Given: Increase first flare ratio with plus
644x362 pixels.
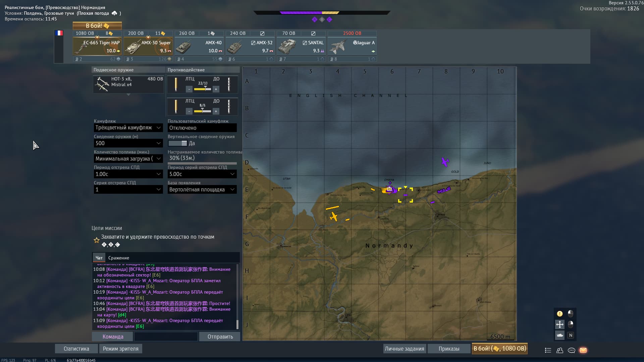Looking at the screenshot, I should [216, 89].
